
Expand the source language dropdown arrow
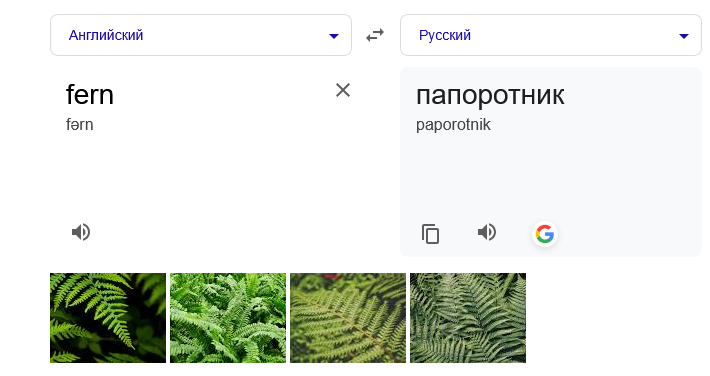click(x=334, y=36)
